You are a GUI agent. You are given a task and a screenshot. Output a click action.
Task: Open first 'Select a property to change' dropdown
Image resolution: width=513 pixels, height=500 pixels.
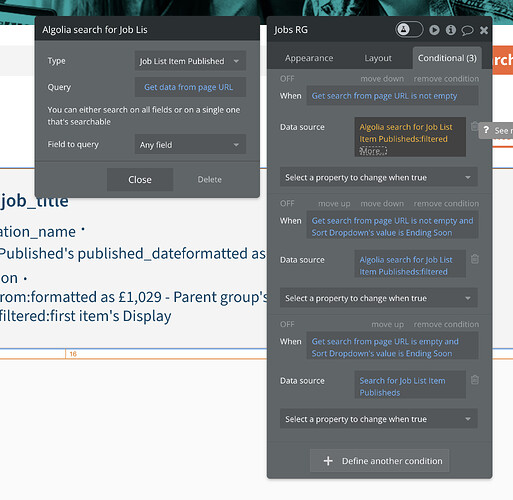(x=379, y=177)
